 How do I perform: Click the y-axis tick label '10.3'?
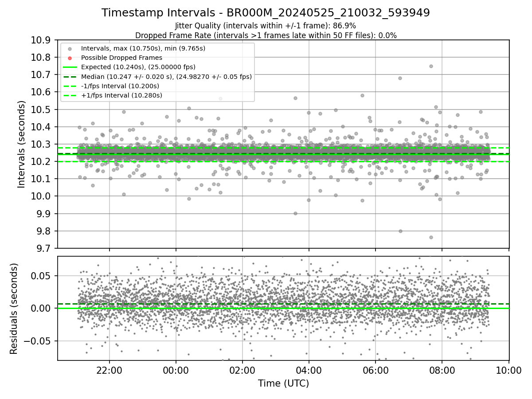(x=40, y=144)
